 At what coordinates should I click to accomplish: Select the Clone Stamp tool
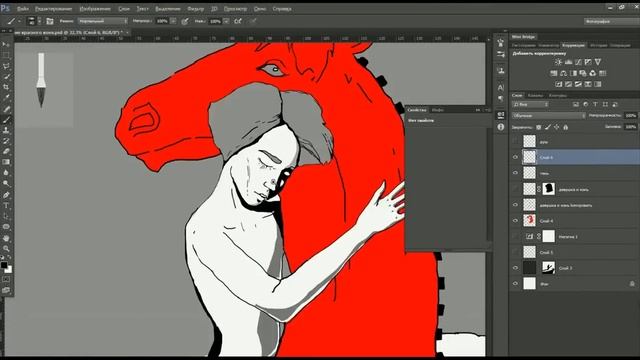(x=6, y=130)
